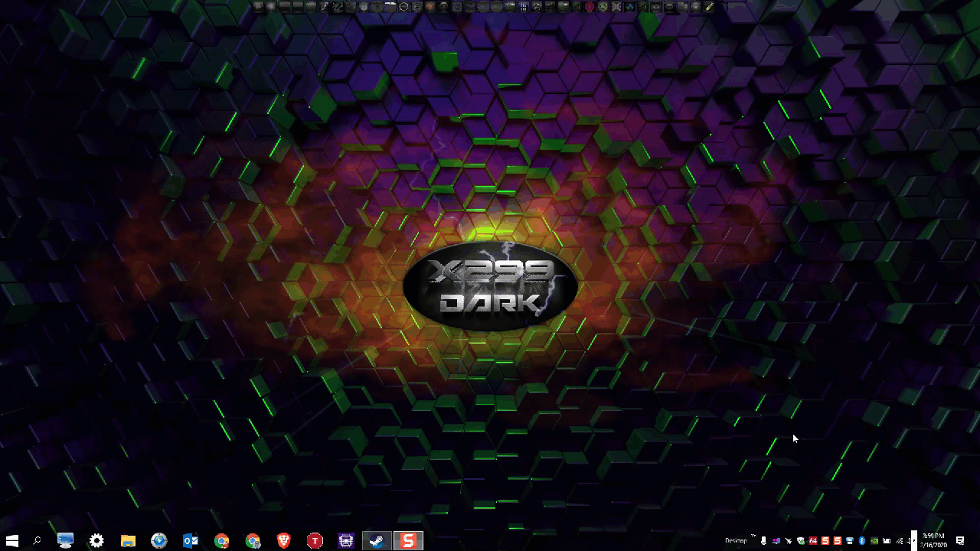Screen dimensions: 980x551
Task: Click the microphone tray icon
Action: coord(763,541)
